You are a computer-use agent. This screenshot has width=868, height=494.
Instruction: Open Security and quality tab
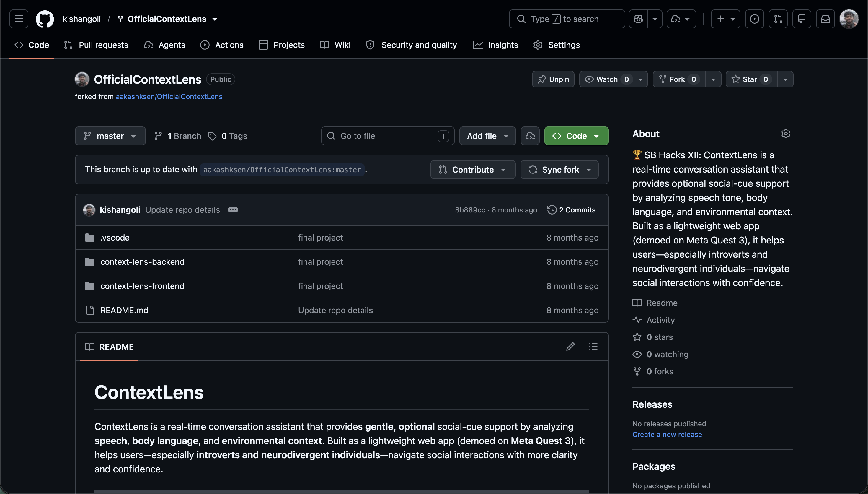click(x=412, y=45)
